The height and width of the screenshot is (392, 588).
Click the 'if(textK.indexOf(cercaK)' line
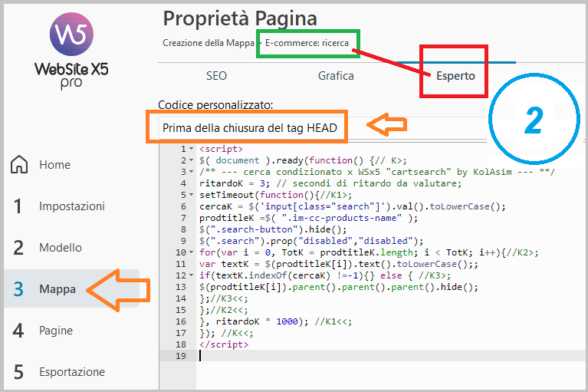click(325, 275)
